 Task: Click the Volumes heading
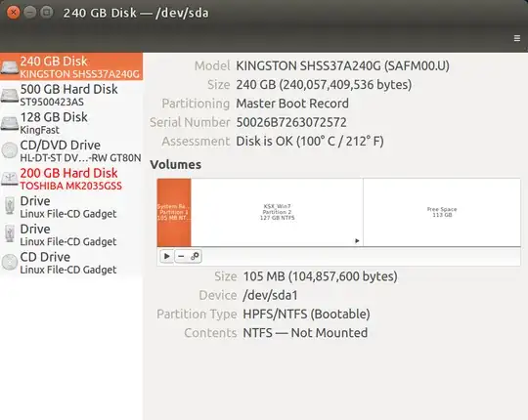(176, 164)
